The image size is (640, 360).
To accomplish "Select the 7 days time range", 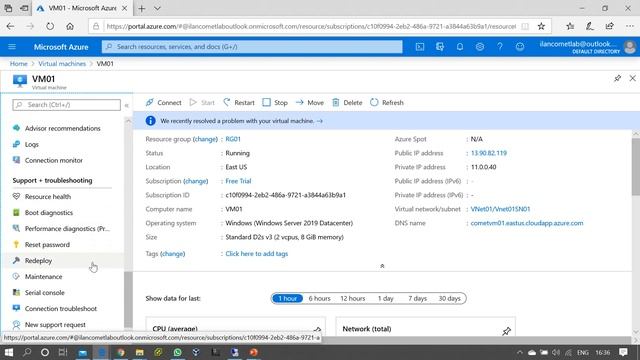I will tap(417, 298).
